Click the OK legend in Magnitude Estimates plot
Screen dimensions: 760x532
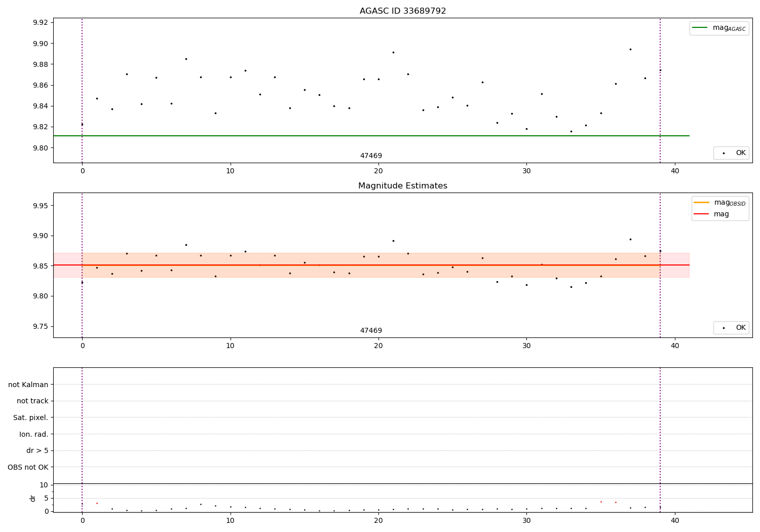click(x=731, y=328)
